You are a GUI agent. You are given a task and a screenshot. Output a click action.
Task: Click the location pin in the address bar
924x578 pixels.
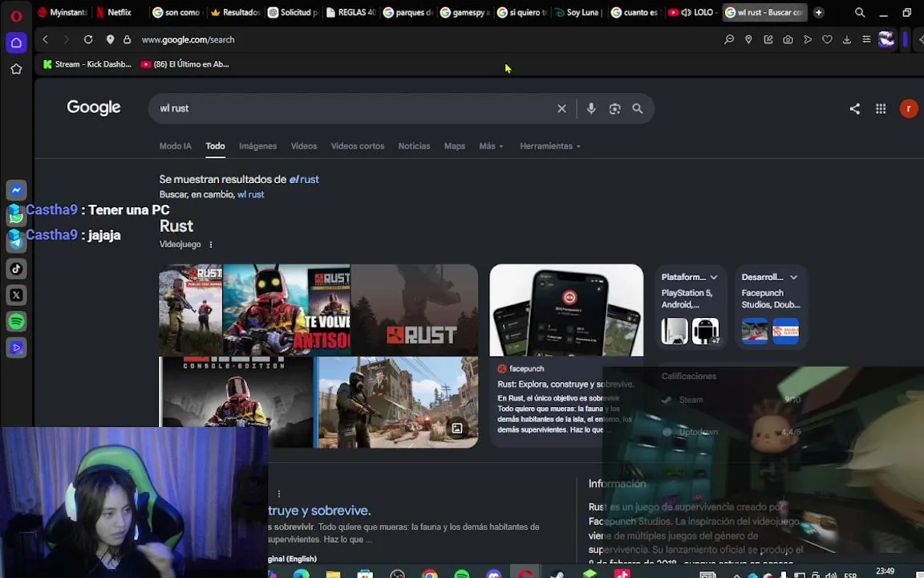tap(110, 39)
